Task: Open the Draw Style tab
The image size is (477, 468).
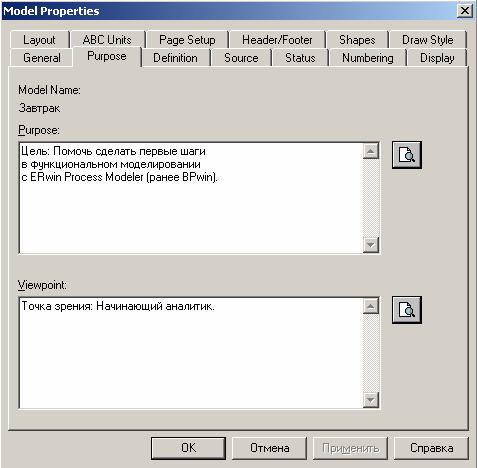Action: click(x=428, y=40)
